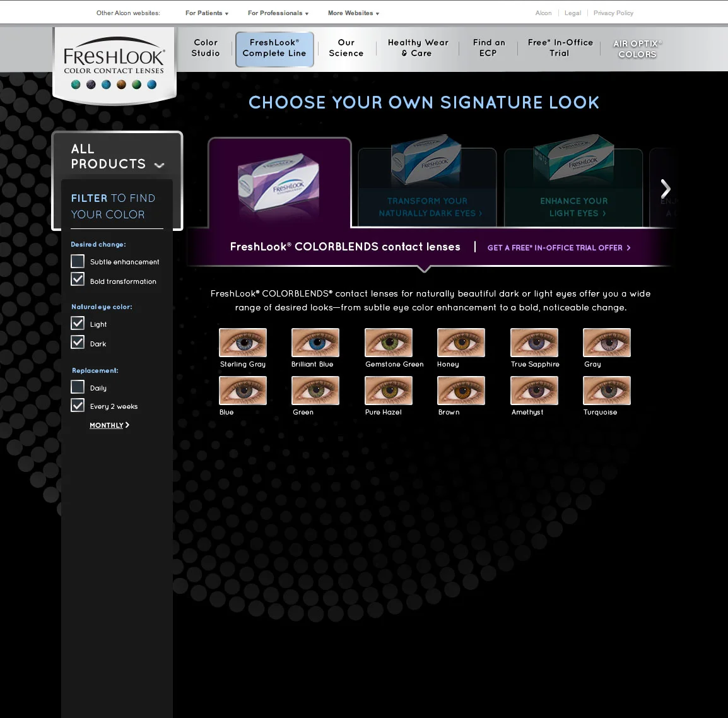This screenshot has width=728, height=718.
Task: Click Transform Your Naturally Dark Eyes link
Action: 430,207
